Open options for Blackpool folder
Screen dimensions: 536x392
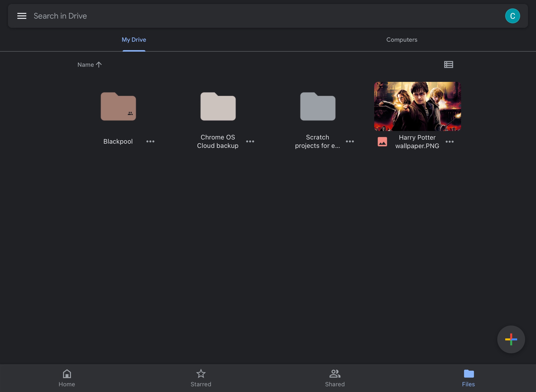[x=150, y=141]
